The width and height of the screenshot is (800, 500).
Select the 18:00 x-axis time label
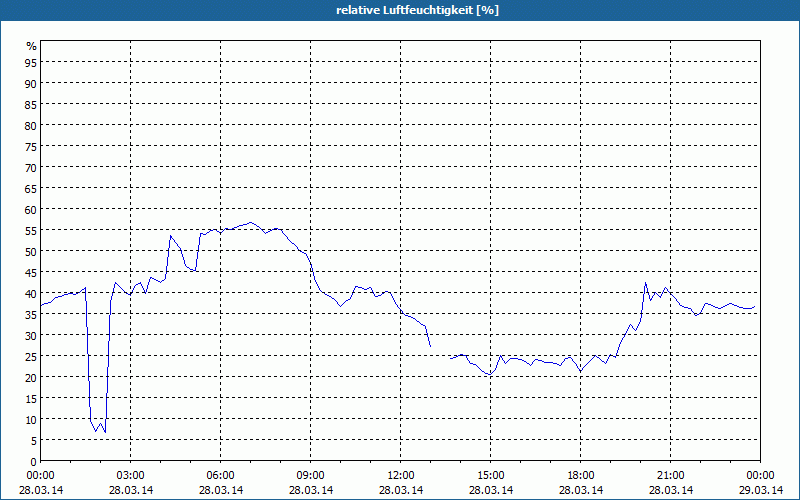point(581,476)
